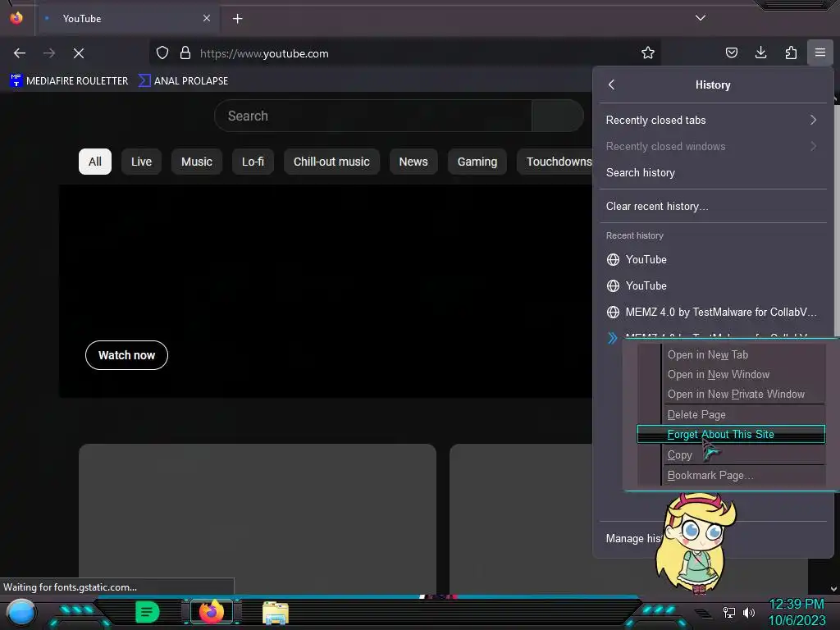Choose Clear recent history
This screenshot has height=630, width=840.
coord(713,206)
